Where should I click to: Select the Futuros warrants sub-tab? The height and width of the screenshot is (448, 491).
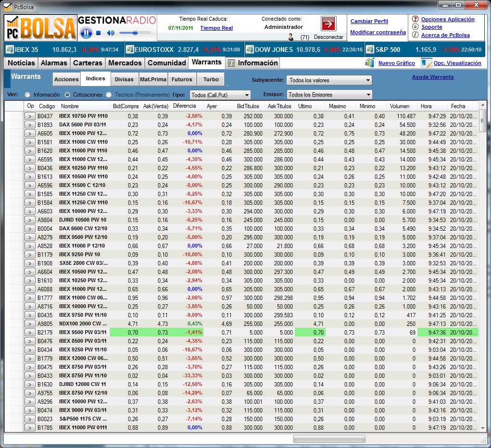pos(182,79)
